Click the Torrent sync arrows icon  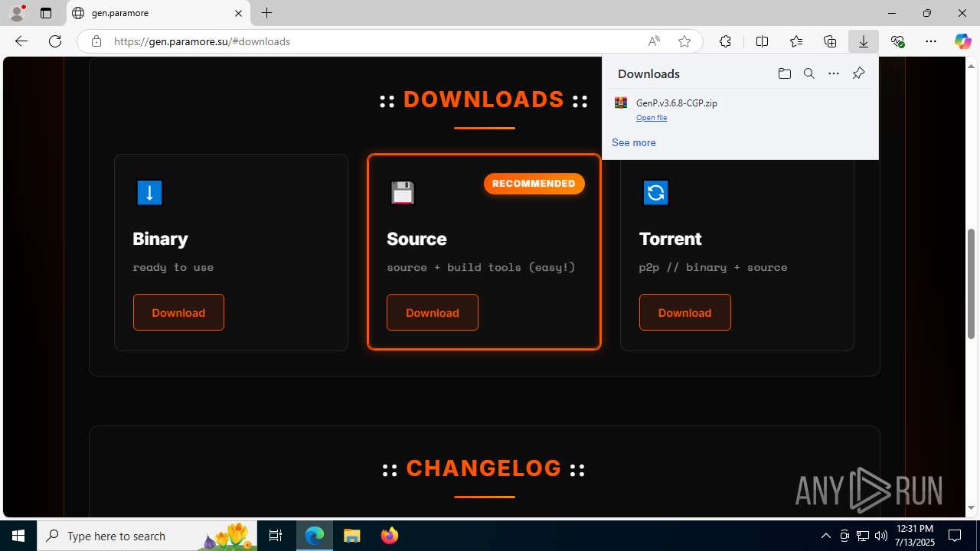tap(655, 193)
